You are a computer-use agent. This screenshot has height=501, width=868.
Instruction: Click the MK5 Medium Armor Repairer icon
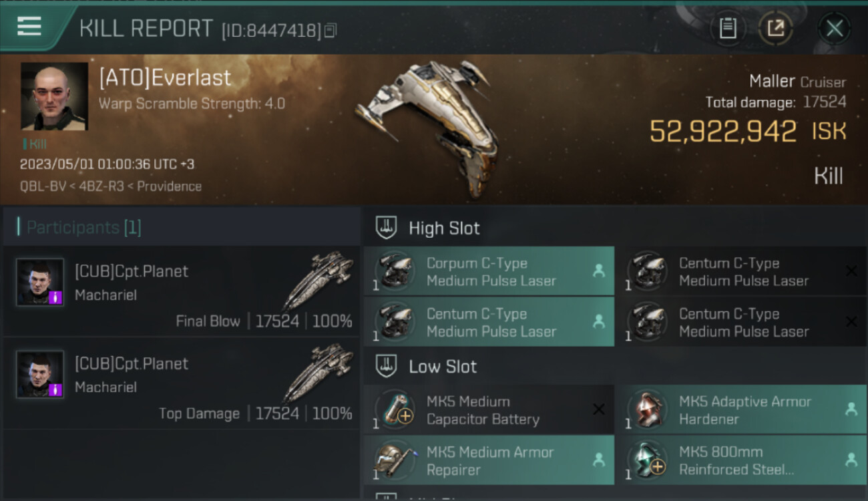pos(395,460)
